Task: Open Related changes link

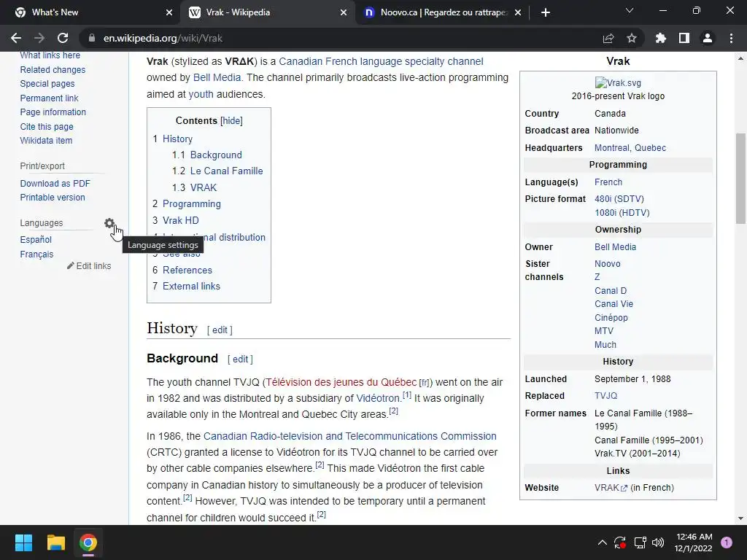Action: tap(53, 69)
